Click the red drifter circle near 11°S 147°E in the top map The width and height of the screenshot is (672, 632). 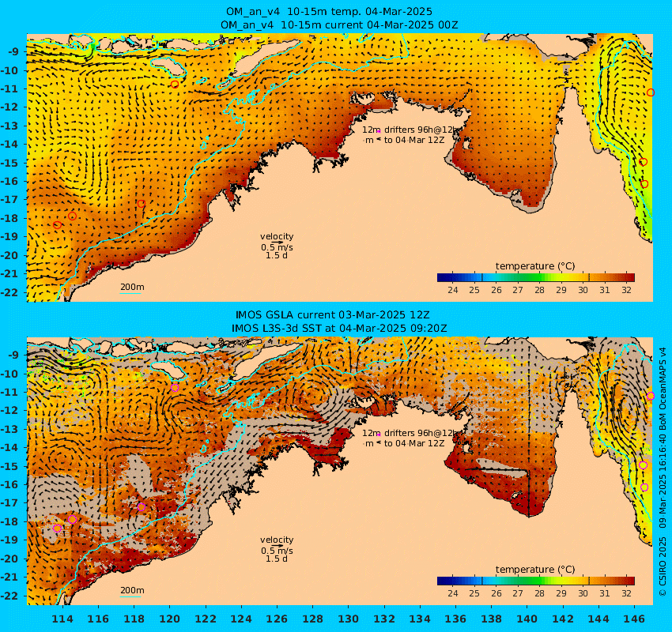coord(651,92)
